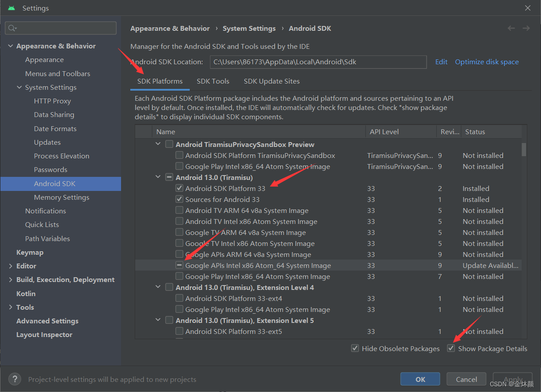
Task: Click the Android Studio logo in title bar
Action: coord(11,8)
